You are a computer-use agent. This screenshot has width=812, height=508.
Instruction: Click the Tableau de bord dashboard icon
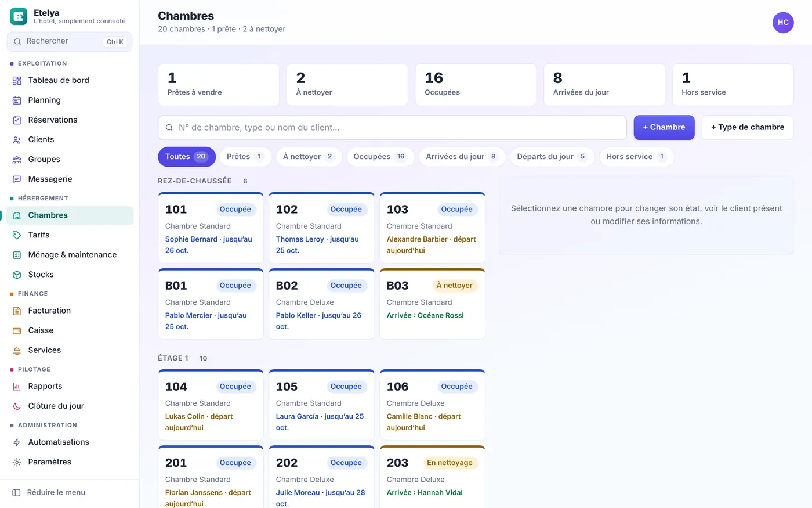[x=17, y=81]
